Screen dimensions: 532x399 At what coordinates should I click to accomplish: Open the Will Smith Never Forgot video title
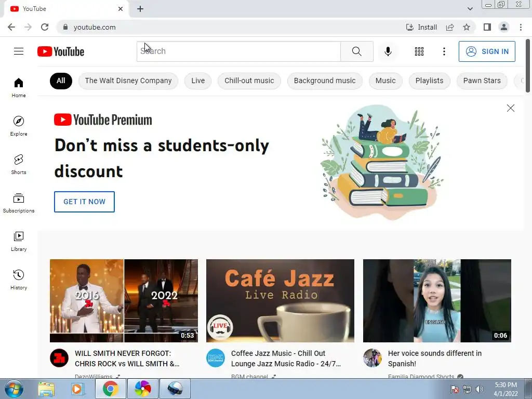[127, 358]
